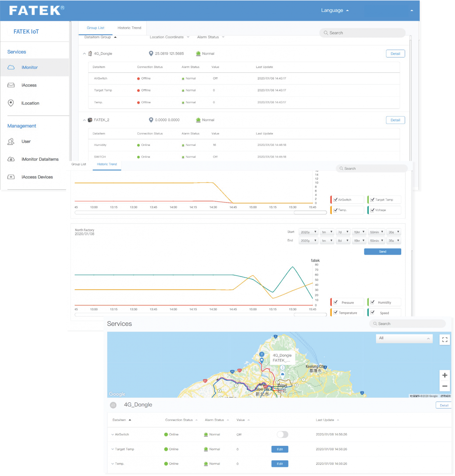Click the FATEK logo
This screenshot has width=455, height=476.
[37, 11]
